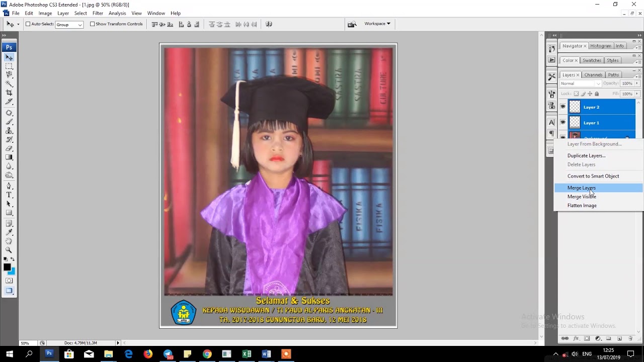Select the Notes tool
The height and width of the screenshot is (362, 644).
[9, 224]
